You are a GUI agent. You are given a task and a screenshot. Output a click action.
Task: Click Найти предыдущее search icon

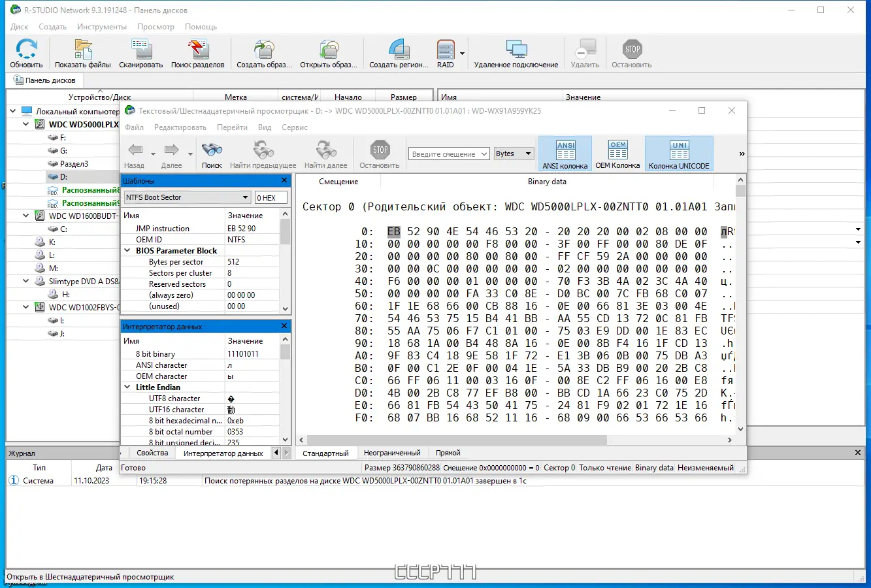[x=263, y=150]
